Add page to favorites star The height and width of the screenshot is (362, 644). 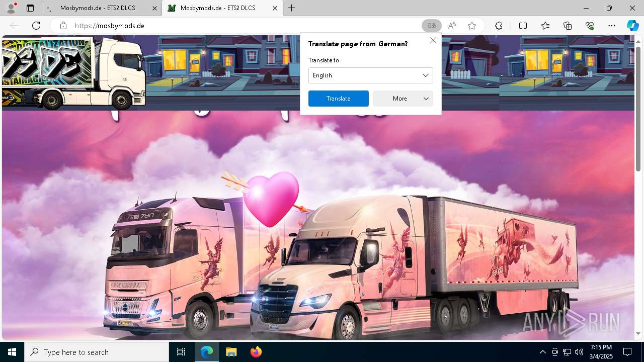click(472, 26)
